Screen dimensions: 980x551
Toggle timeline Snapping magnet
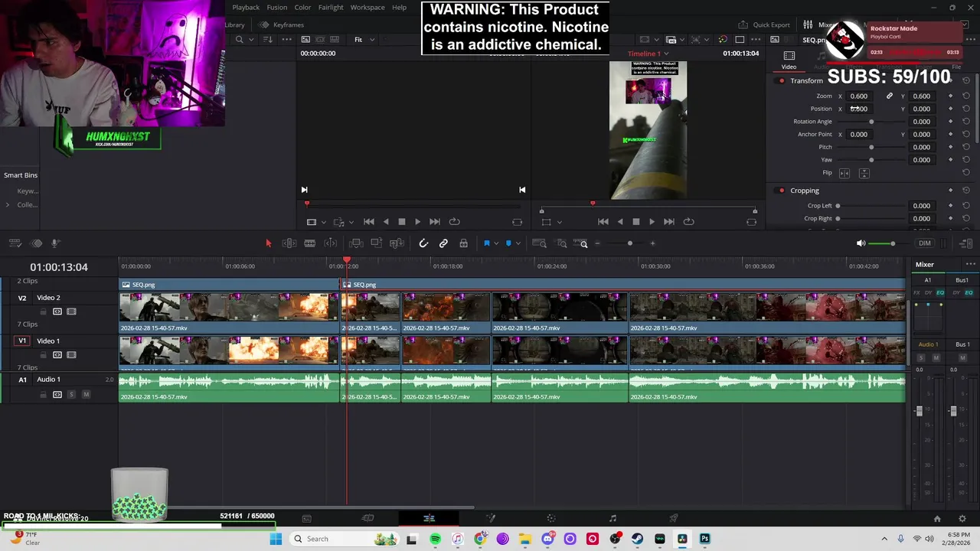click(x=423, y=243)
